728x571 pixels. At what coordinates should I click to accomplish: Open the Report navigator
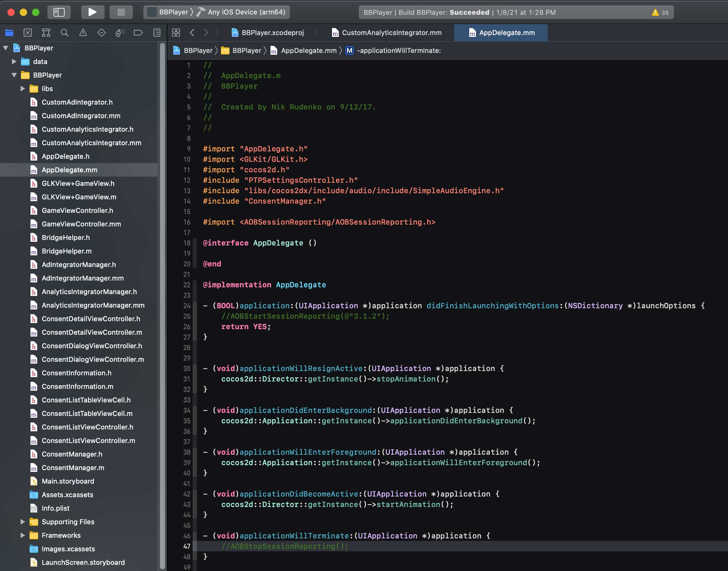point(157,32)
